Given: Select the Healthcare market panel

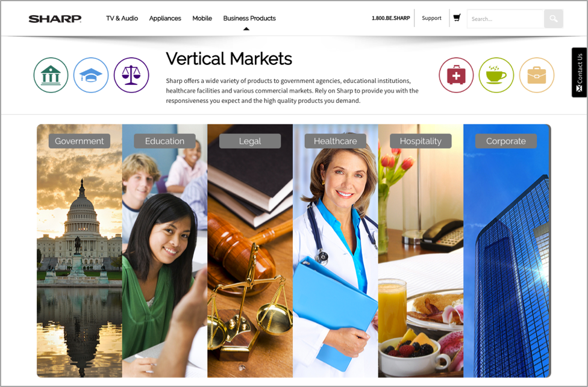Looking at the screenshot, I should pos(336,250).
